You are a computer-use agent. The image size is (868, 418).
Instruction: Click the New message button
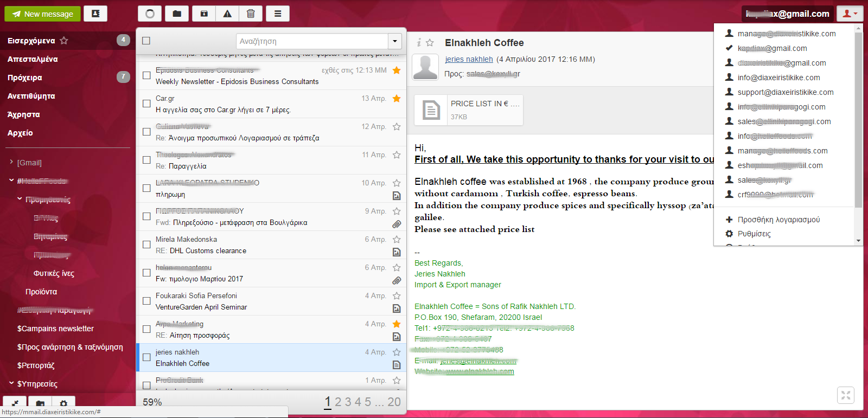42,14
